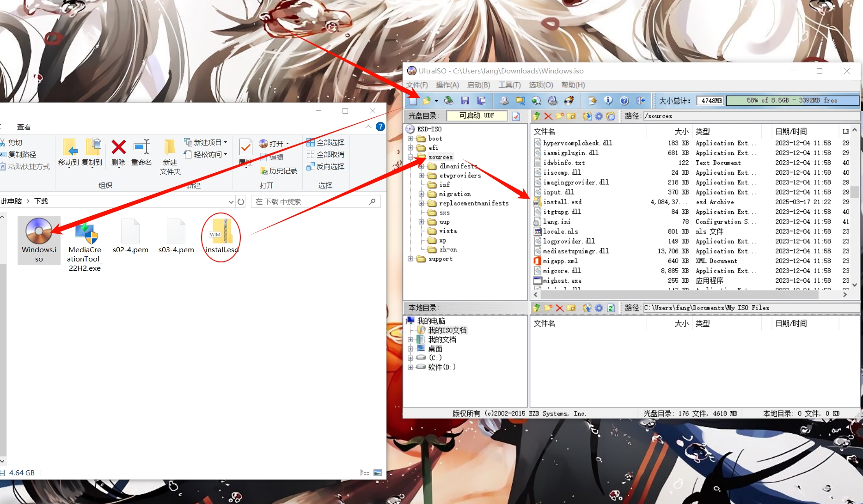Toggle the checkmark icon beside bootable UDF field
863x504 pixels.
pos(516,116)
